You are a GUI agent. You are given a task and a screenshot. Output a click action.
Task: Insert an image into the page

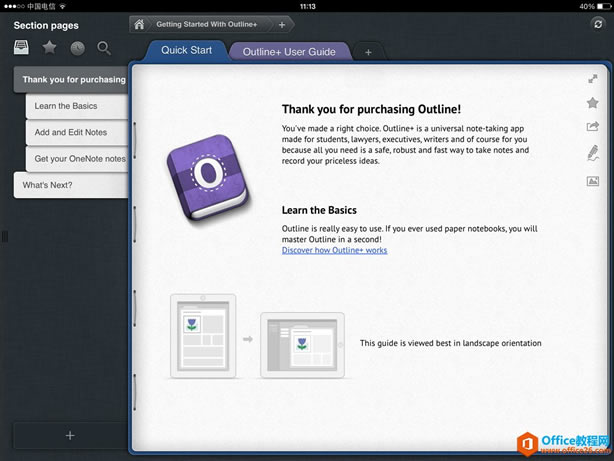(592, 181)
